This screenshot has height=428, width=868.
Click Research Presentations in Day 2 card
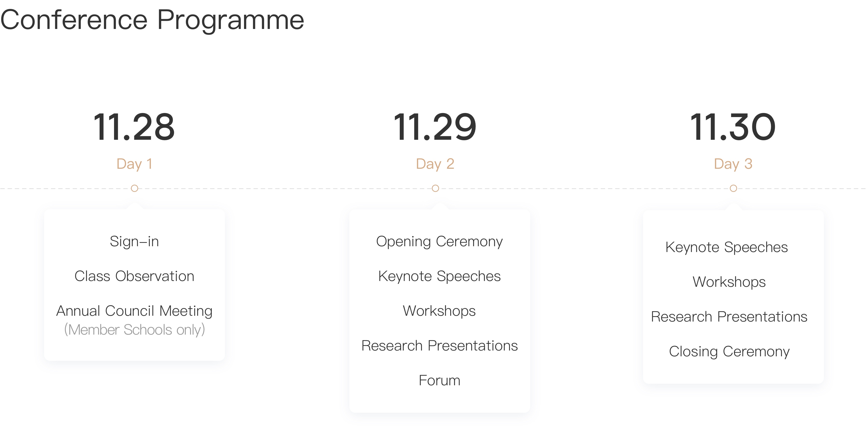[439, 346]
